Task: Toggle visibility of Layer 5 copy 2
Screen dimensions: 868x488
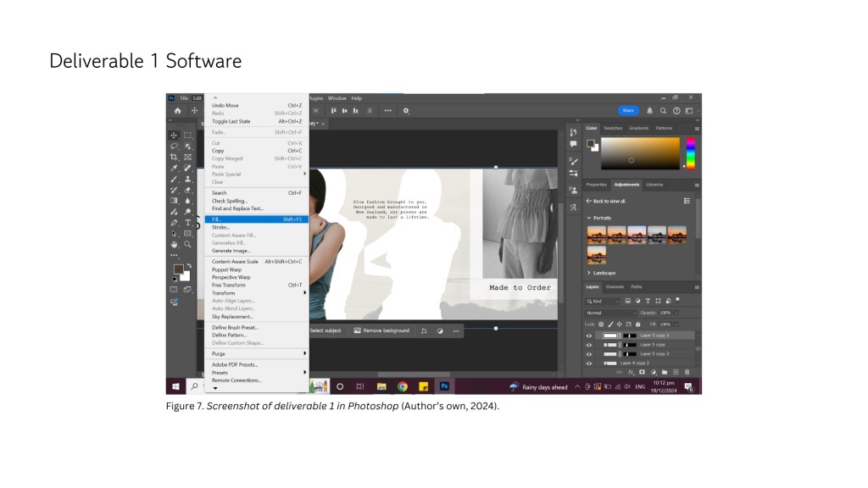Action: [589, 354]
